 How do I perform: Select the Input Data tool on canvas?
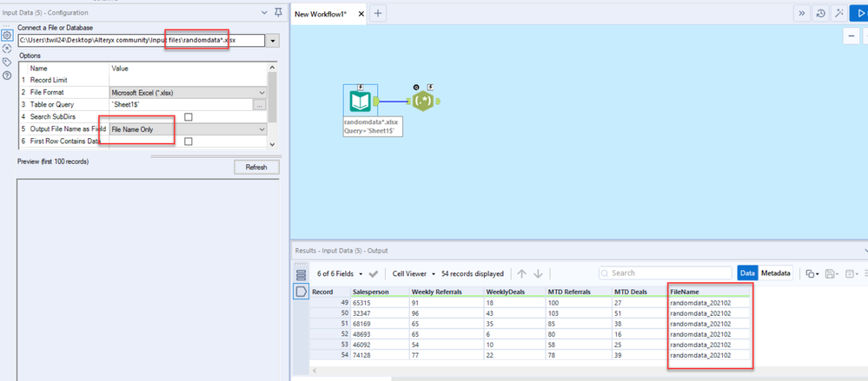click(361, 102)
